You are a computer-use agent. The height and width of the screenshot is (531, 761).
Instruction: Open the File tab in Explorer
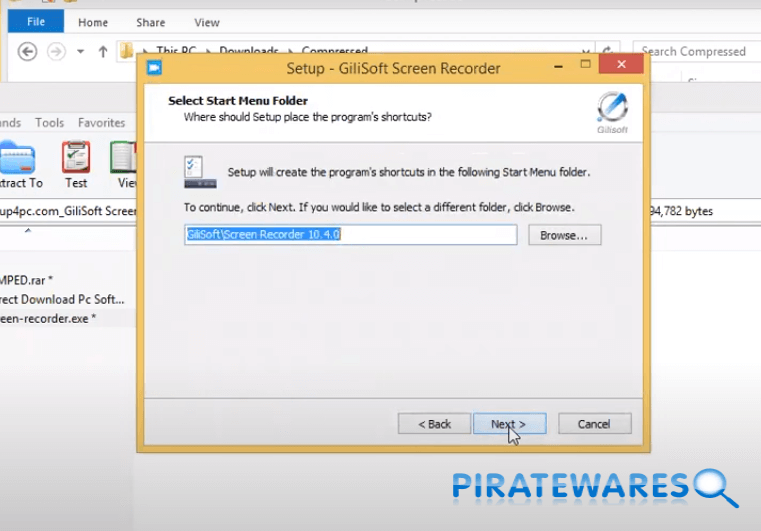tap(35, 22)
